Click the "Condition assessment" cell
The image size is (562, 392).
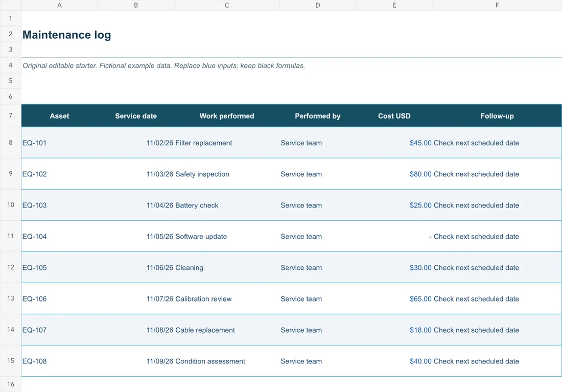pos(227,361)
